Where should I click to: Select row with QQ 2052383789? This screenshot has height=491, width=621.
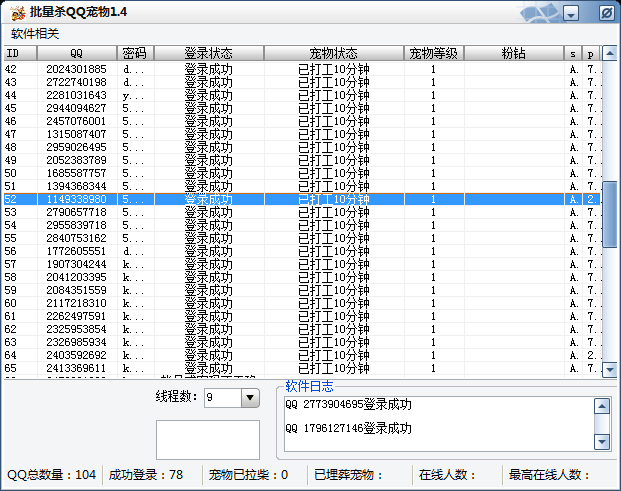pos(302,160)
